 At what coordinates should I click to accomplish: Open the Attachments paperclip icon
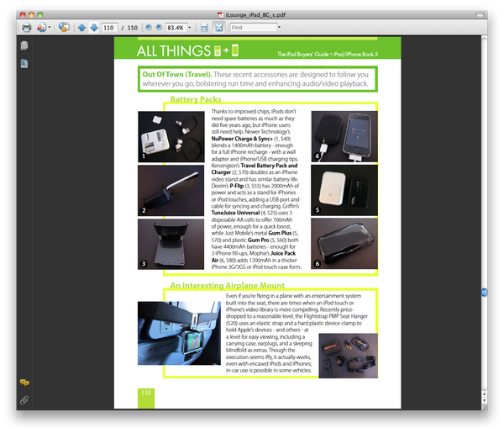24,400
